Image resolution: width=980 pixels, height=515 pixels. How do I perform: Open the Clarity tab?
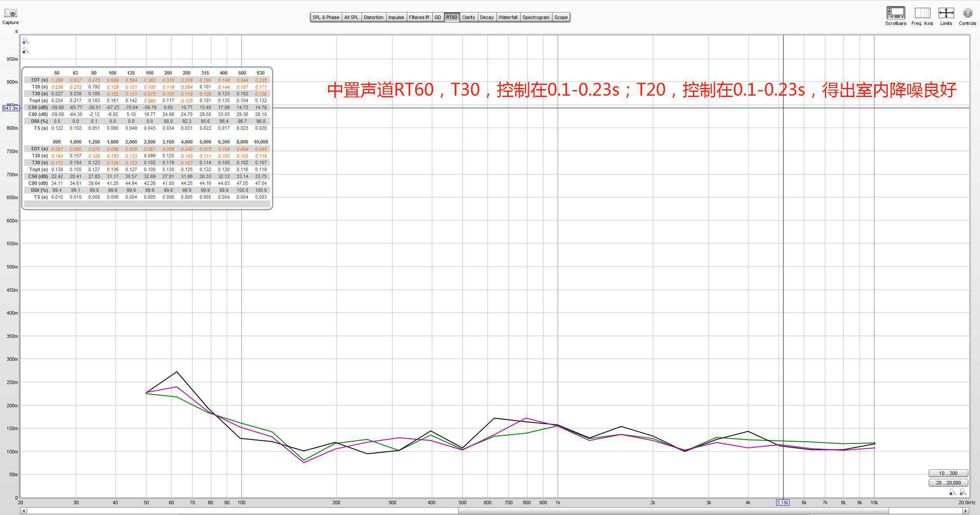click(468, 17)
